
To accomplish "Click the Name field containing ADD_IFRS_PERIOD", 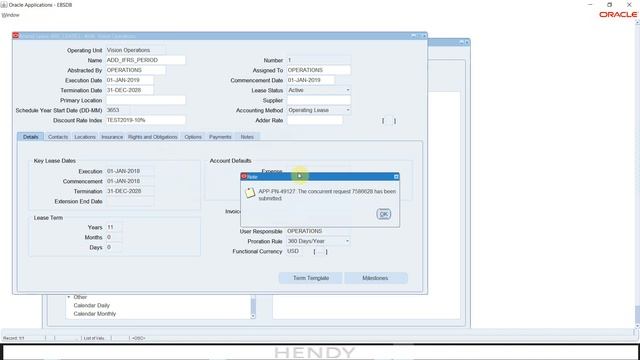I will [x=145, y=60].
